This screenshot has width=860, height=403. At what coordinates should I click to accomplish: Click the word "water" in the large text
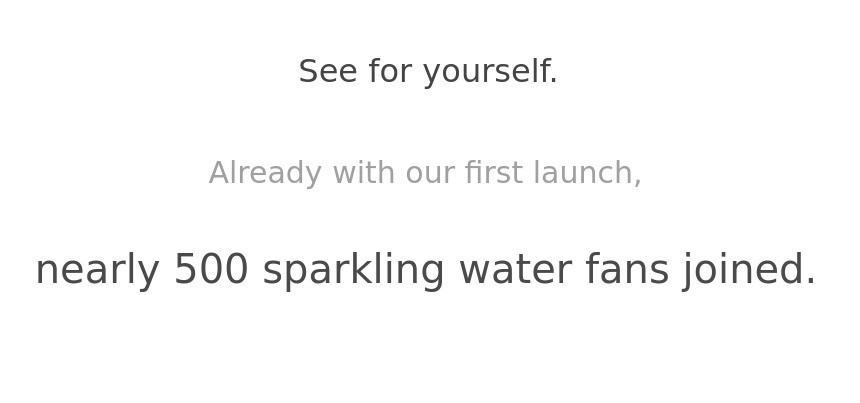514,270
